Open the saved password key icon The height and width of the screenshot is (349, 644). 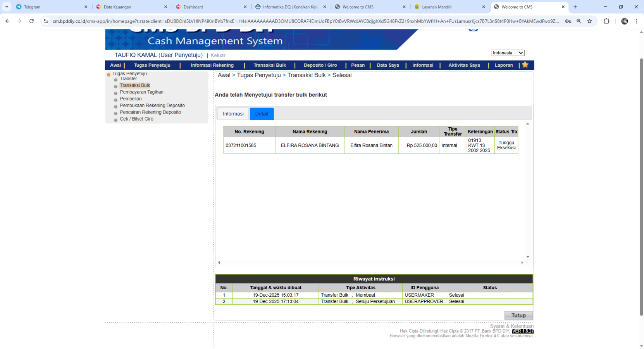click(x=568, y=21)
